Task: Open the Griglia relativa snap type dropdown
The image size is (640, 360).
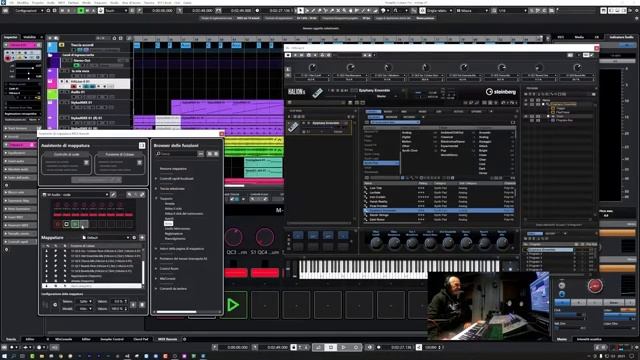Action: click(x=439, y=10)
